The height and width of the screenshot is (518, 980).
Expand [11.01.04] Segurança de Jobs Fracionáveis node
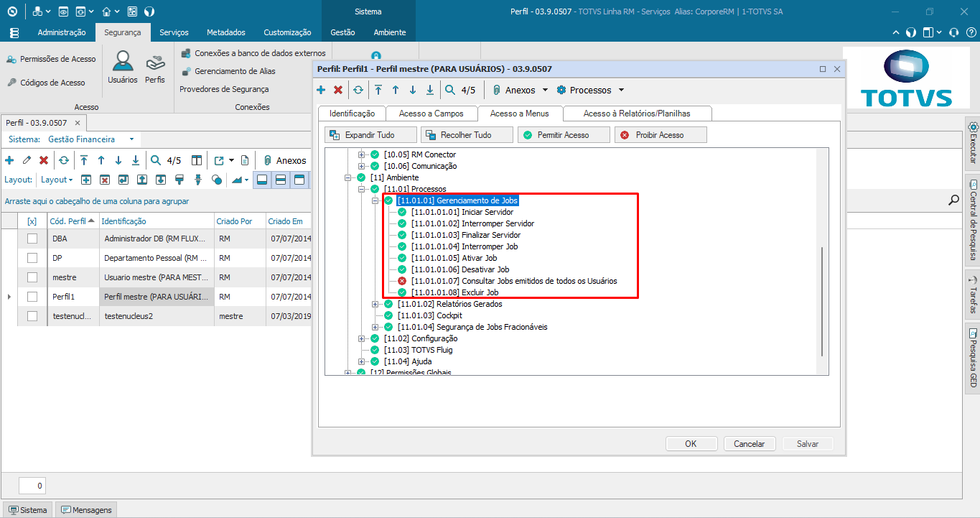(x=375, y=327)
